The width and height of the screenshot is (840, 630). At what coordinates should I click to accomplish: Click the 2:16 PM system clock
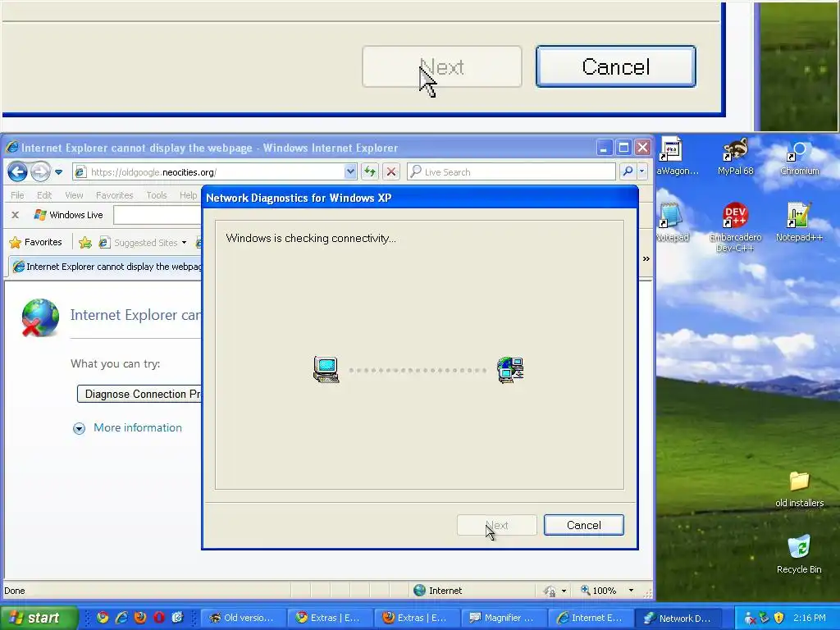coord(810,618)
